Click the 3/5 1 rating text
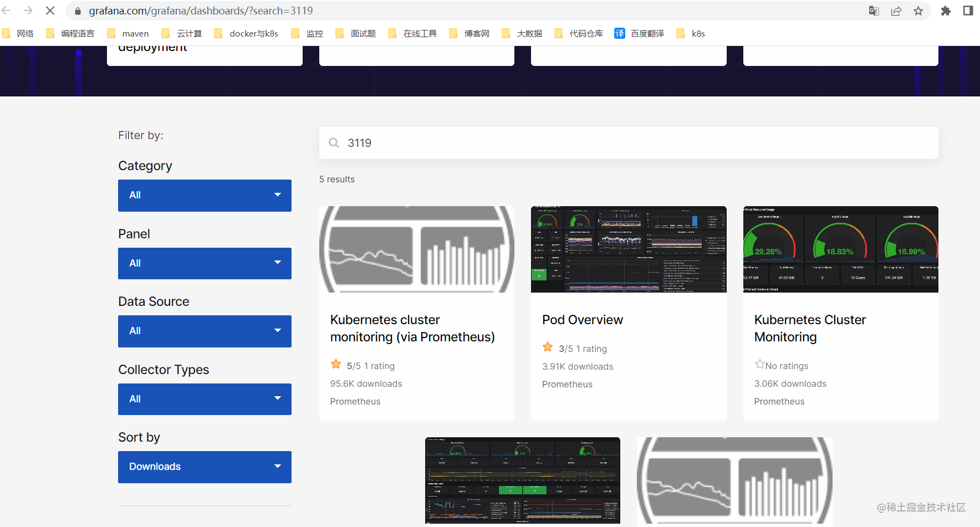This screenshot has width=980, height=527. (583, 349)
